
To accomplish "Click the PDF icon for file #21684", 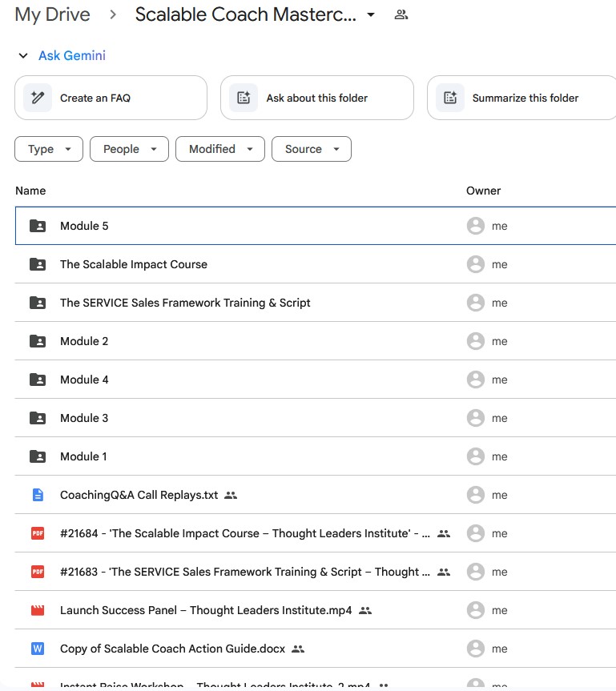I will click(38, 533).
